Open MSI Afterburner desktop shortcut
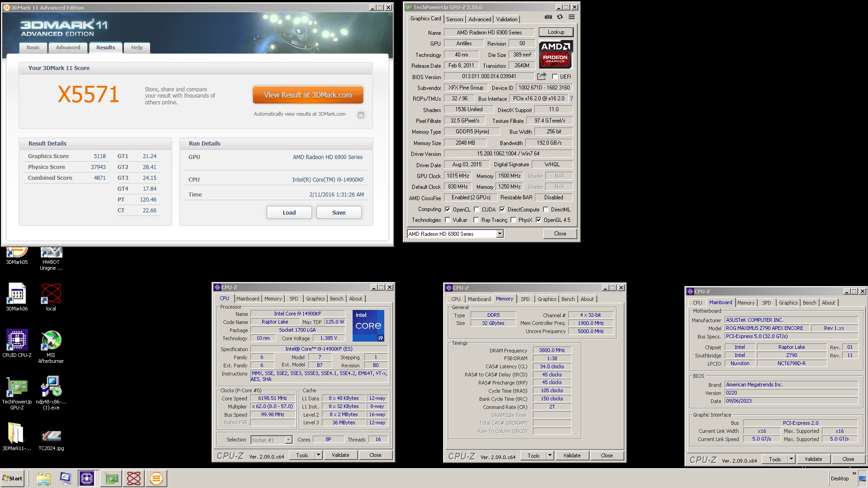868x488 pixels. pyautogui.click(x=51, y=347)
